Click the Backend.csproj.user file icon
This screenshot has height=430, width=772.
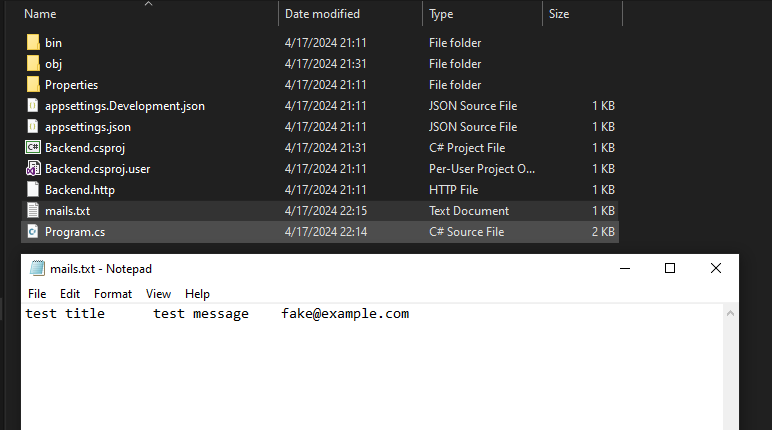click(33, 169)
